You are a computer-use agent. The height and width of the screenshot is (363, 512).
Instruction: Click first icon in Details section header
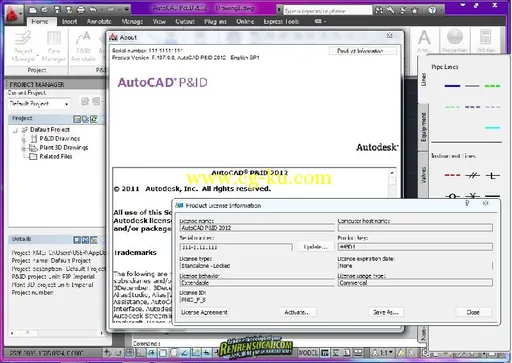[77, 240]
